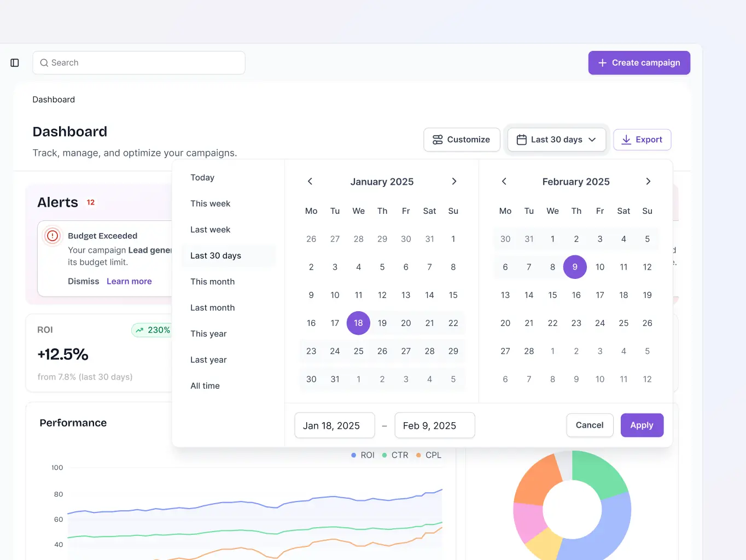This screenshot has height=560, width=746.
Task: Go to next month on February calendar
Action: pyautogui.click(x=648, y=181)
